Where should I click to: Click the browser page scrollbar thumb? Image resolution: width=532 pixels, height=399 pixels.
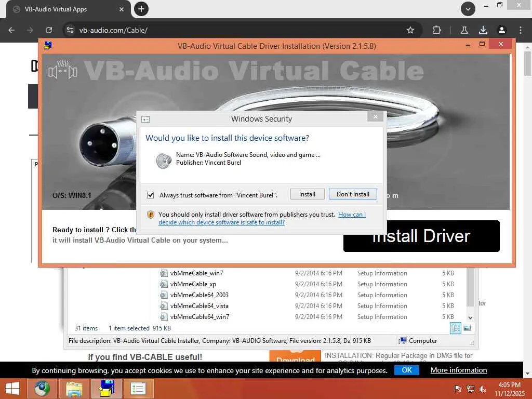coord(527,63)
